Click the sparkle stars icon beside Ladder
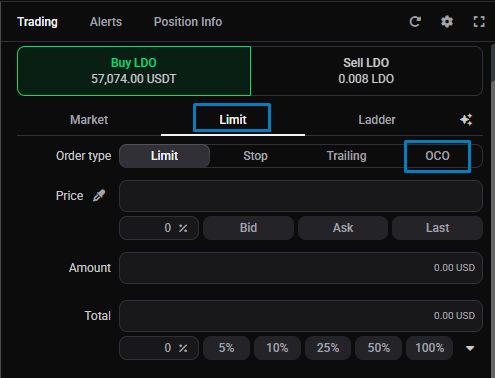This screenshot has height=378, width=495. (x=466, y=119)
